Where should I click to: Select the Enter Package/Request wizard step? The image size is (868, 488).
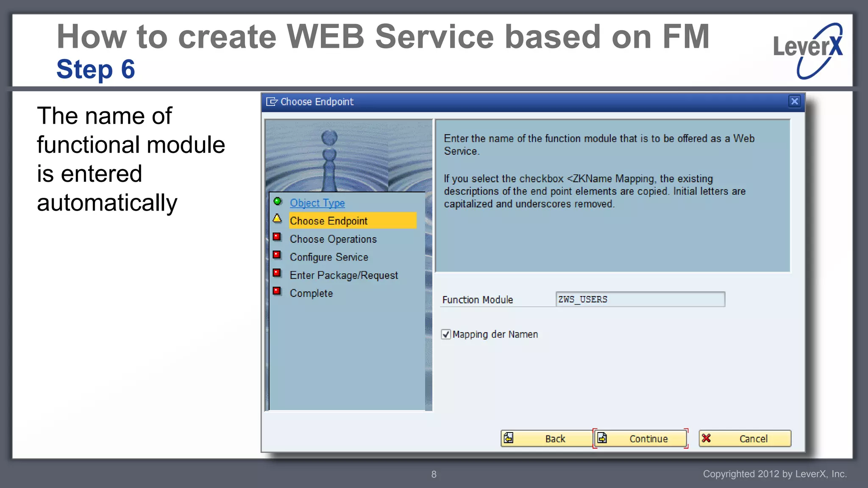pyautogui.click(x=344, y=275)
